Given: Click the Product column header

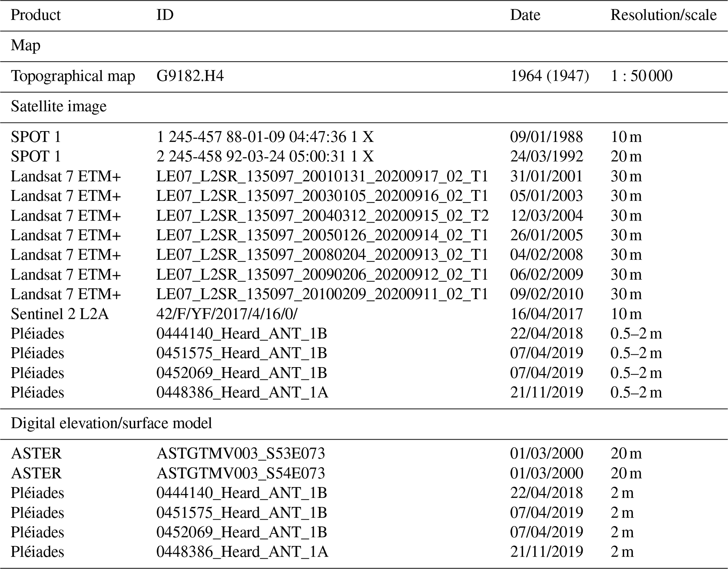Looking at the screenshot, I should click(36, 15).
